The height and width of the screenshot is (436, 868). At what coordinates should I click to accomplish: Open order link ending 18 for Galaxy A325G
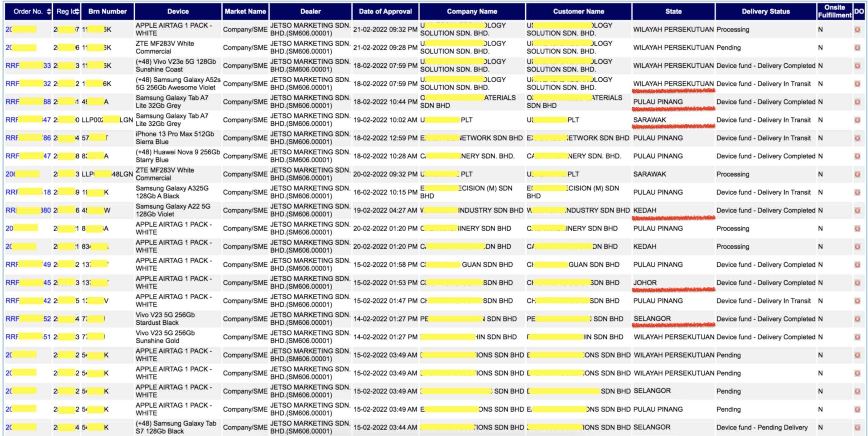pyautogui.click(x=28, y=192)
